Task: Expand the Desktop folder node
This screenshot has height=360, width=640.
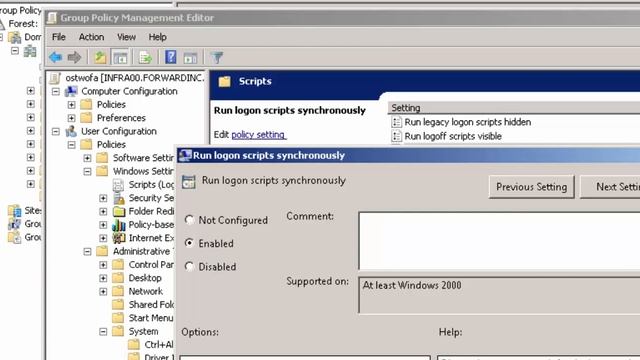Action: click(x=103, y=278)
